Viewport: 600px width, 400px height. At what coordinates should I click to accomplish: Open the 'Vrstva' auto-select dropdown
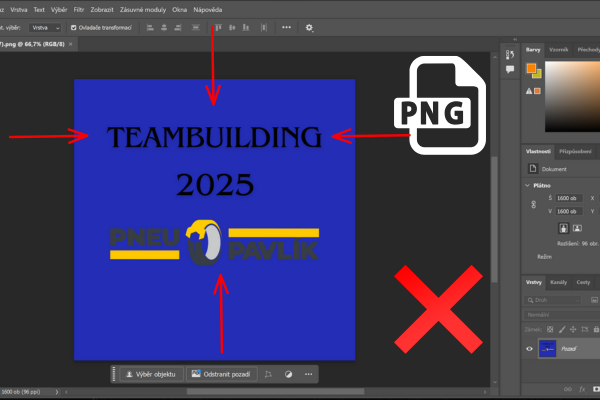43,28
